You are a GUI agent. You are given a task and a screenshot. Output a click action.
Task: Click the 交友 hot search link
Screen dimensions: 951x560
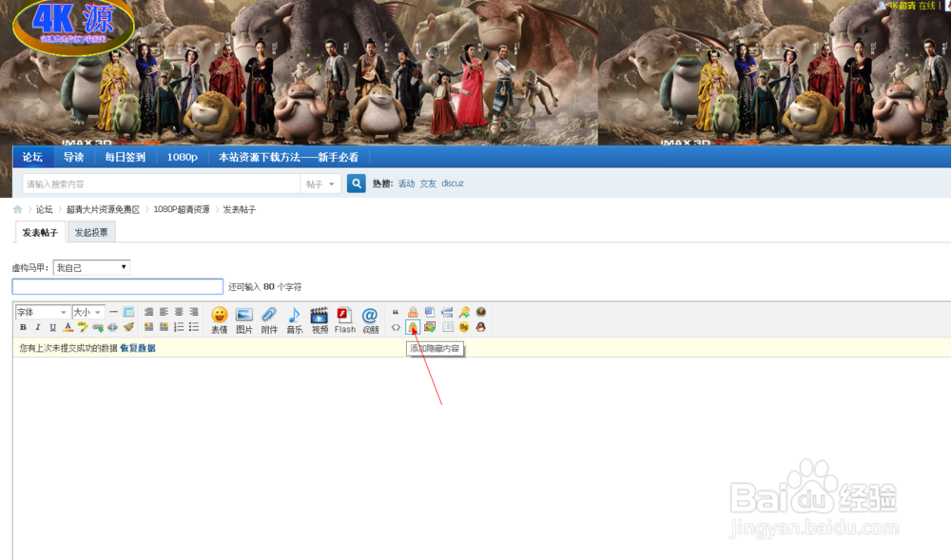click(428, 183)
